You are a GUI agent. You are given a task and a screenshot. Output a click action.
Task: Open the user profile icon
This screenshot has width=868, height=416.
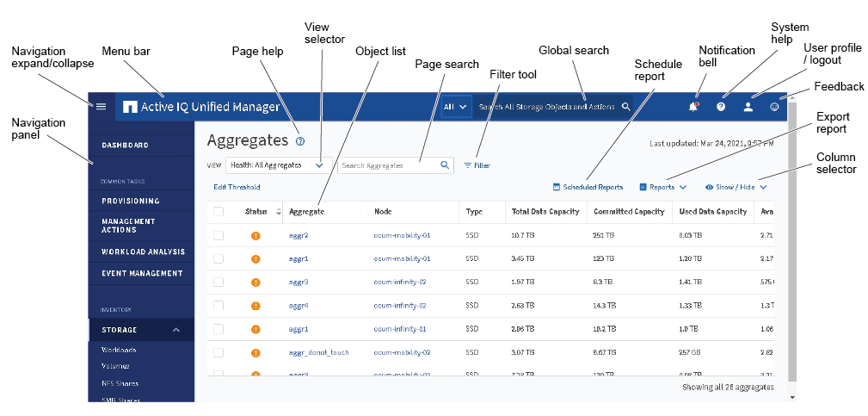coord(748,107)
